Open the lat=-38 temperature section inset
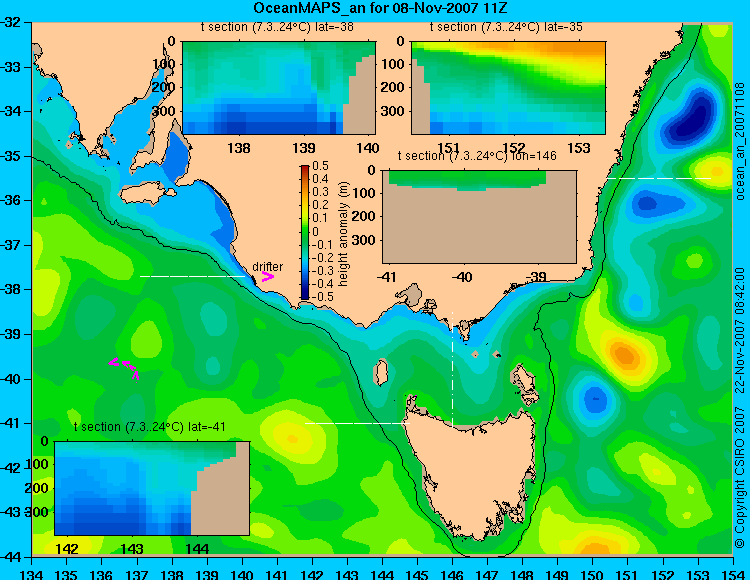Viewport: 750px width, 580px height. pyautogui.click(x=279, y=88)
